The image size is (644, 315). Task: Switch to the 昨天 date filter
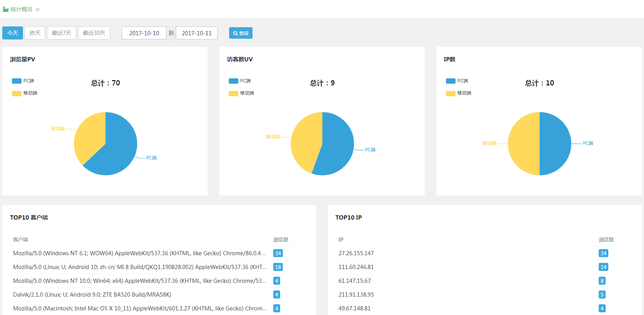pyautogui.click(x=35, y=33)
